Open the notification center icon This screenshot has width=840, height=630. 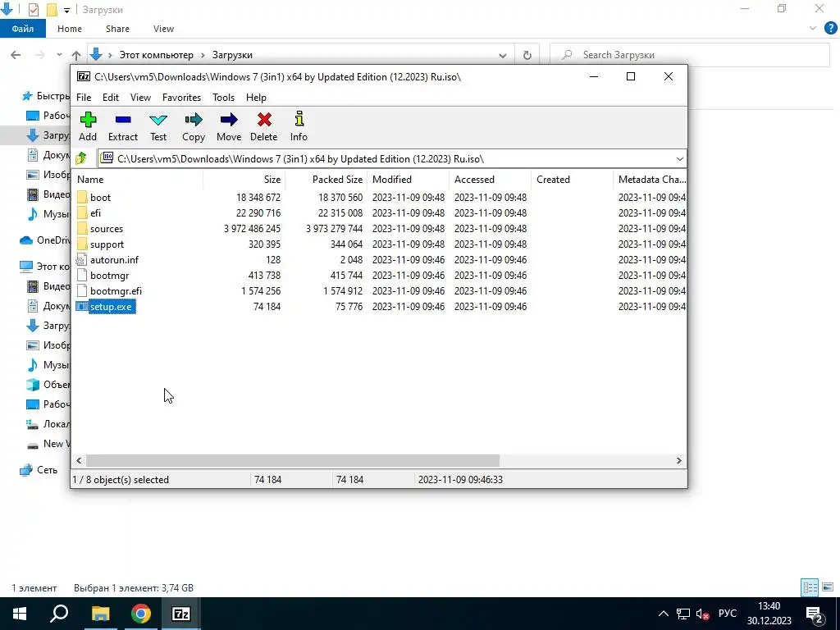(815, 614)
